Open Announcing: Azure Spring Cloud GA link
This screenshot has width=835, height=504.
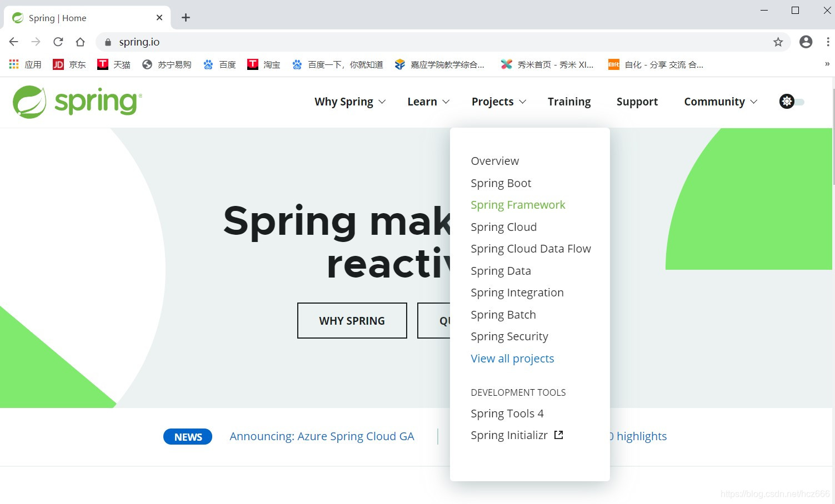coord(322,436)
